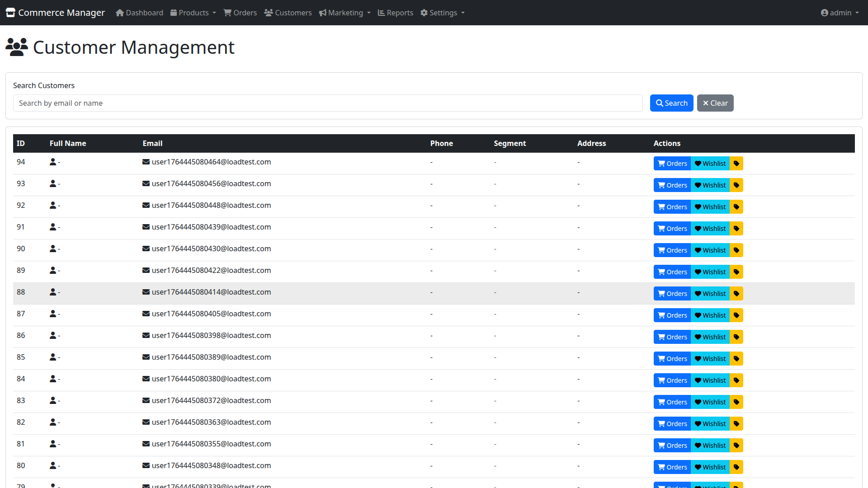Focus the Search by email or name field
This screenshot has height=488, width=868.
[328, 103]
